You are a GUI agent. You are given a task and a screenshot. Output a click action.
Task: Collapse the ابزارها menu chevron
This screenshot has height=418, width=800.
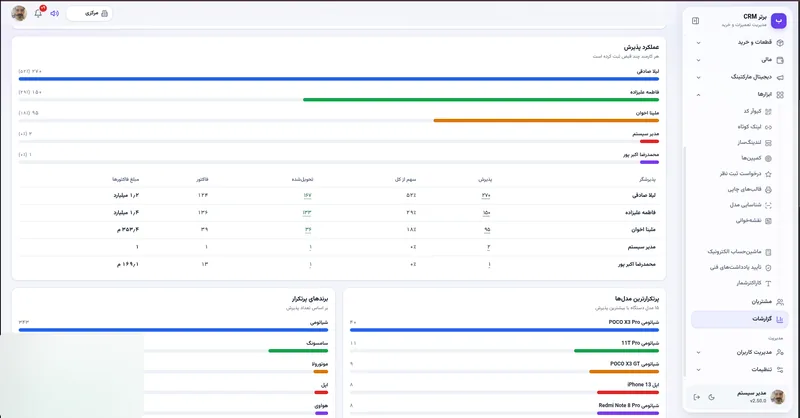pyautogui.click(x=698, y=95)
